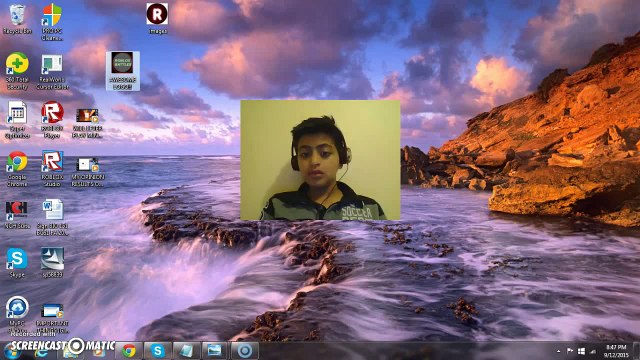Select the highlighted ROBLOX BATTLE image icon
This screenshot has width=640, height=360.
point(122,71)
